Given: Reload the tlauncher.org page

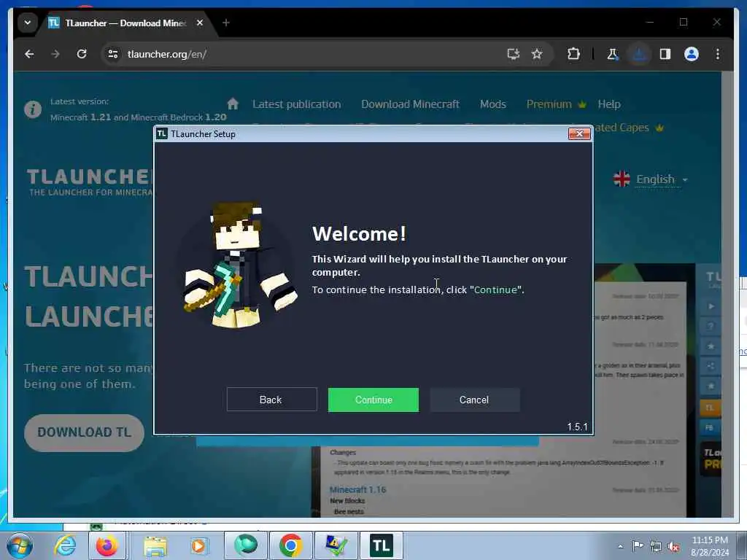Looking at the screenshot, I should 82,54.
